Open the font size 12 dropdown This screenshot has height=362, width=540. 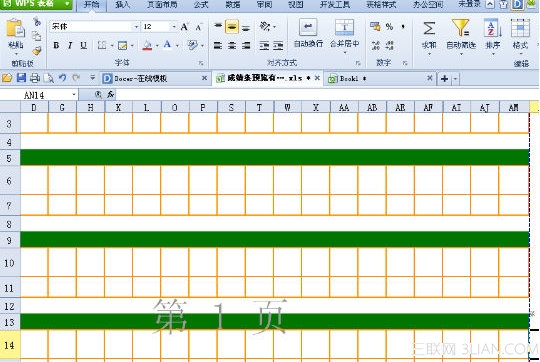point(174,27)
